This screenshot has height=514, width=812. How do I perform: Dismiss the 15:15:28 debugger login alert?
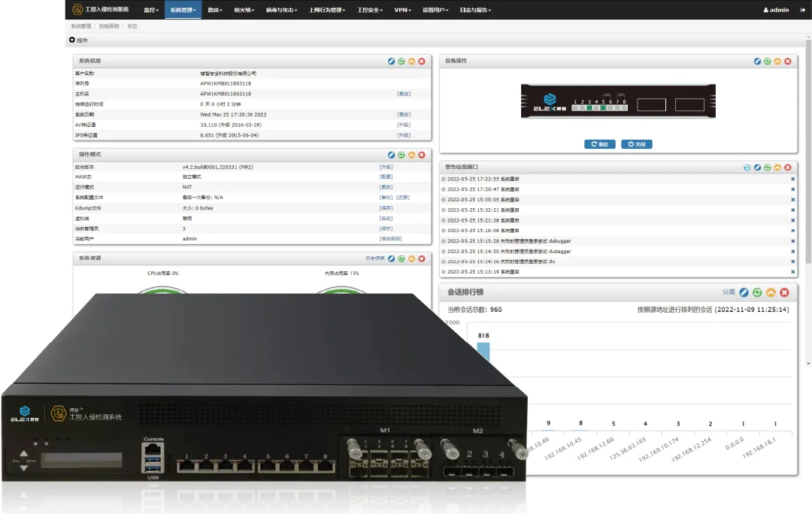pyautogui.click(x=793, y=241)
